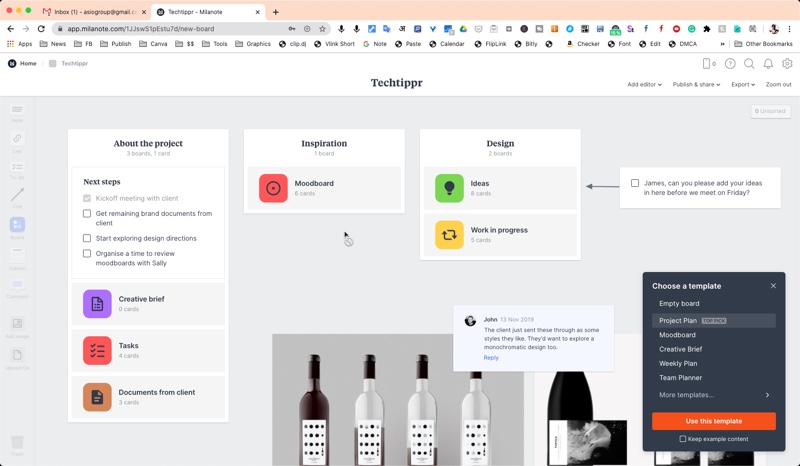This screenshot has height=466, width=800.
Task: Click the About the project column heading
Action: [148, 143]
